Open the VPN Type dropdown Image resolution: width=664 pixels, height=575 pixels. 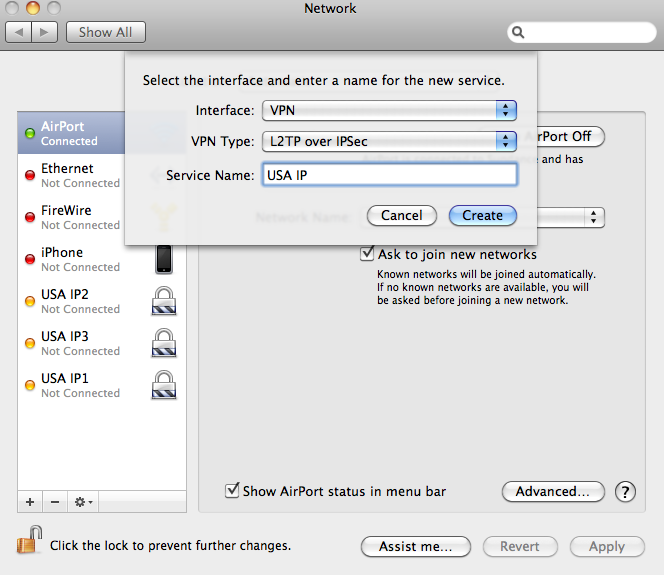coord(389,141)
